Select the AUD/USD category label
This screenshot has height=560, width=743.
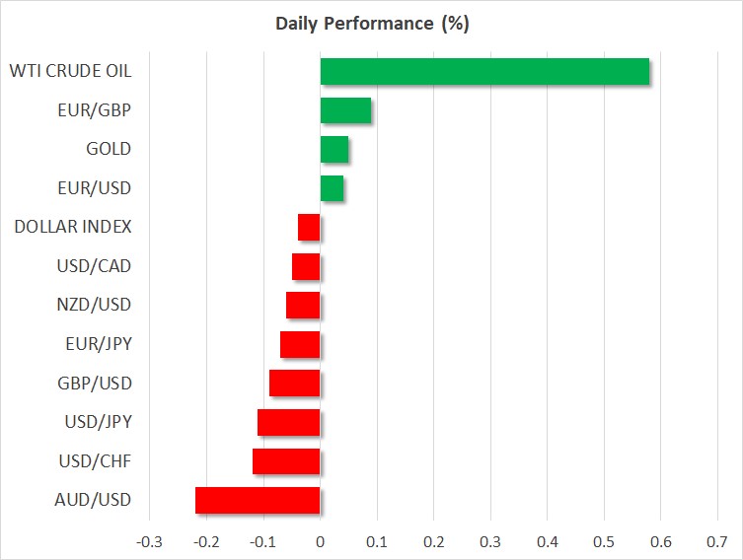[x=93, y=500]
